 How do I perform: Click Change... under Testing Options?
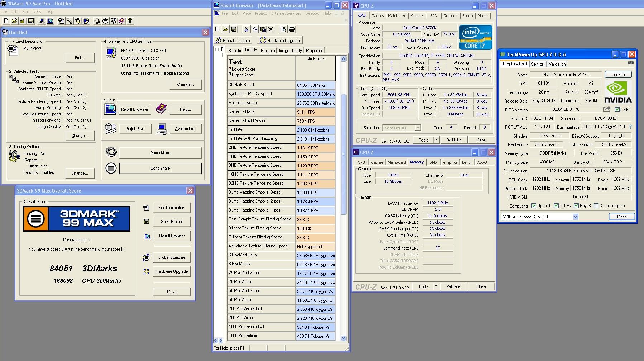[80, 173]
